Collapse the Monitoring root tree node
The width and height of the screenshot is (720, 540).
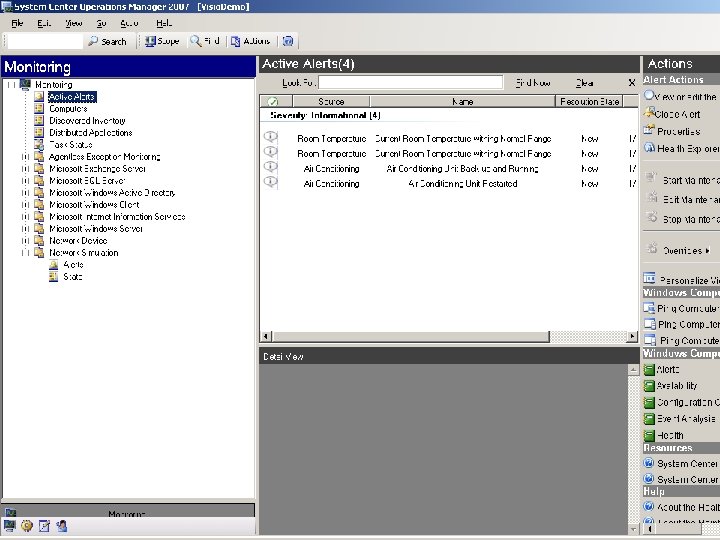pos(11,85)
